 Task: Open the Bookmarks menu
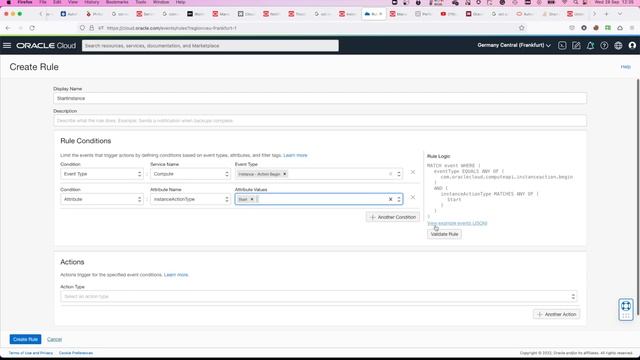tap(117, 2)
